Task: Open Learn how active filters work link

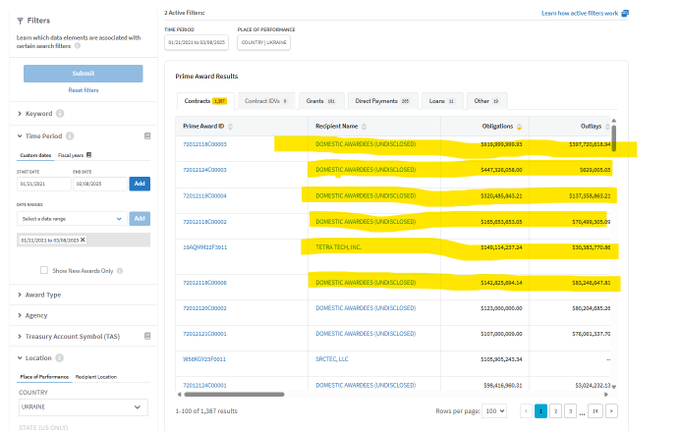Action: tap(580, 13)
